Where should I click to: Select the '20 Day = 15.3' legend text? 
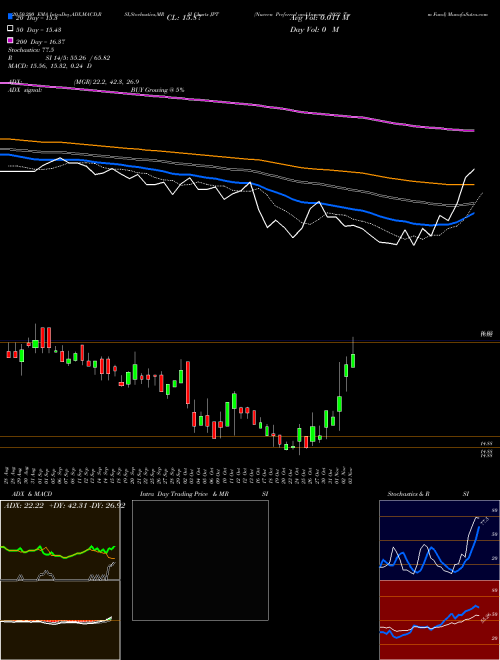36,18
